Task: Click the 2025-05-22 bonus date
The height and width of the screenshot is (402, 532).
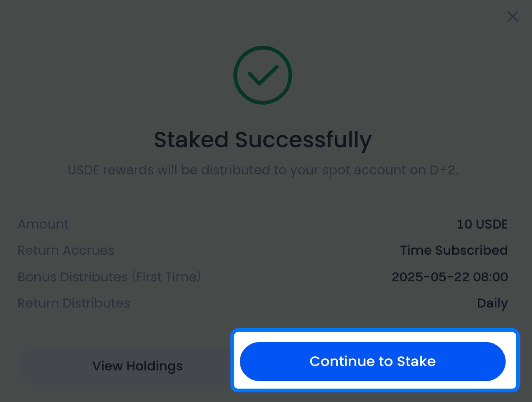Action: pos(431,277)
